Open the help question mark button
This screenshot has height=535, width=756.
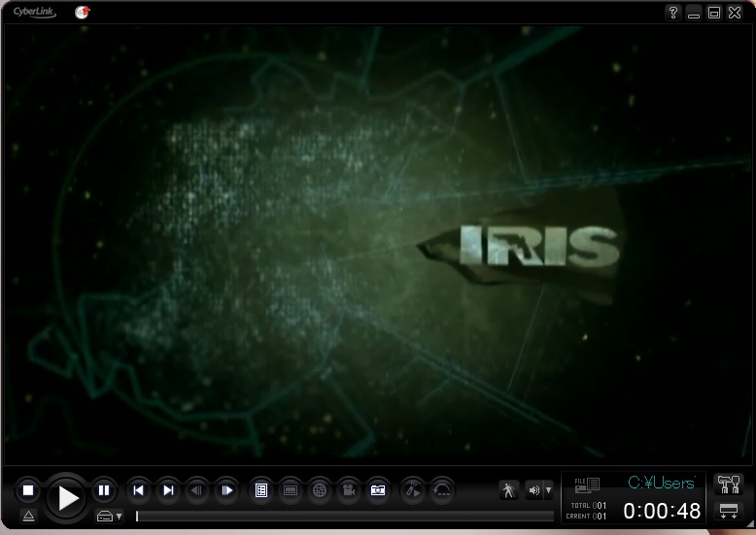673,12
